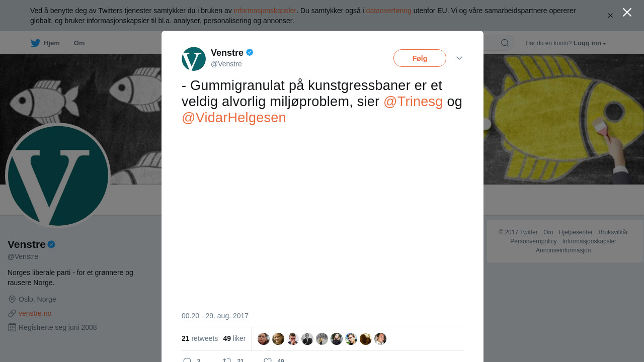644x362 pixels.
Task: Click the reply speech bubble icon
Action: pos(187,360)
